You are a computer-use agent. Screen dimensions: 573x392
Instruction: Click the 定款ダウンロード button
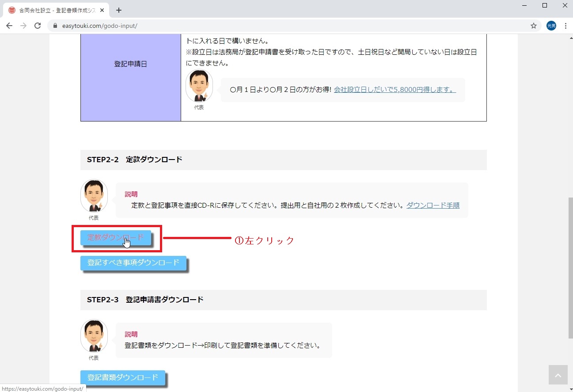[x=115, y=237]
